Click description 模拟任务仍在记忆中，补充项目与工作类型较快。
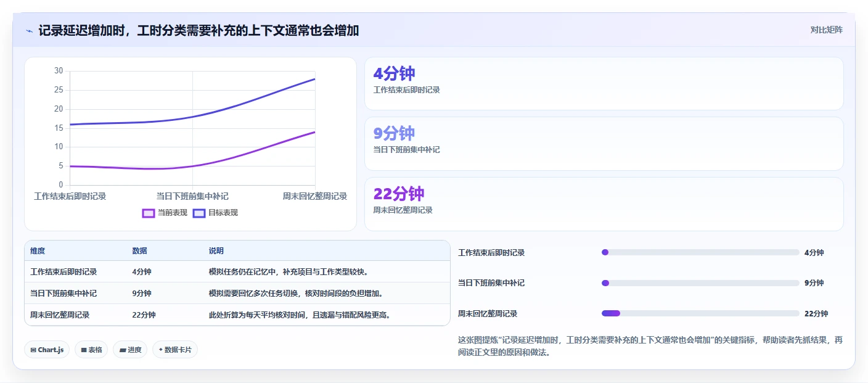Screen dimensions: 868x383 tap(289, 272)
